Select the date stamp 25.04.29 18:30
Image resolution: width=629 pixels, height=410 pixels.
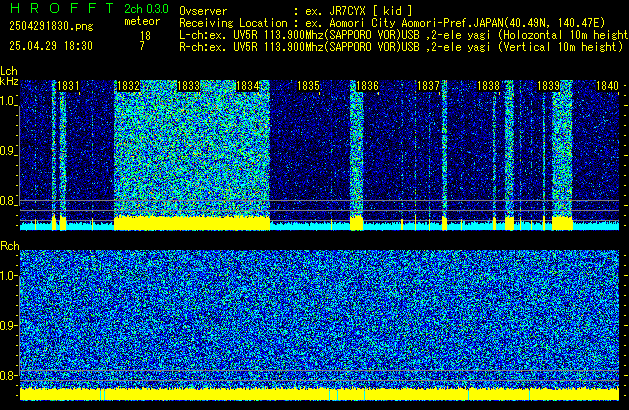51,46
